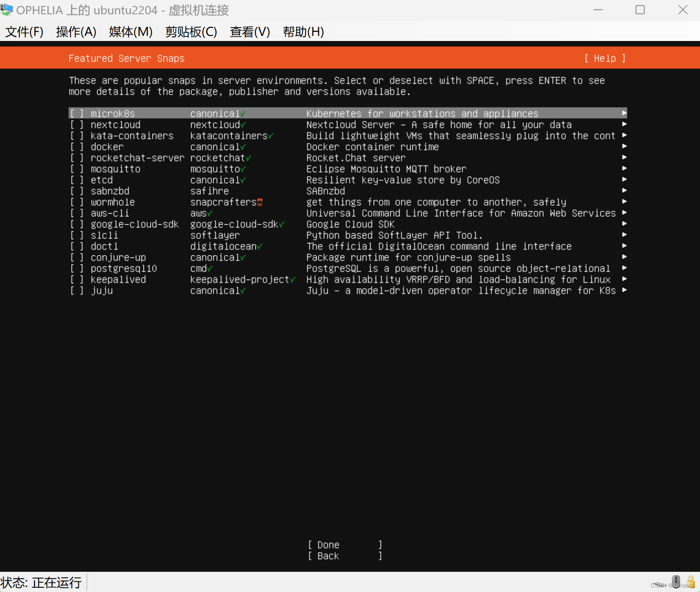
Task: Click the 'digitalocean' publisher name
Action: click(224, 246)
